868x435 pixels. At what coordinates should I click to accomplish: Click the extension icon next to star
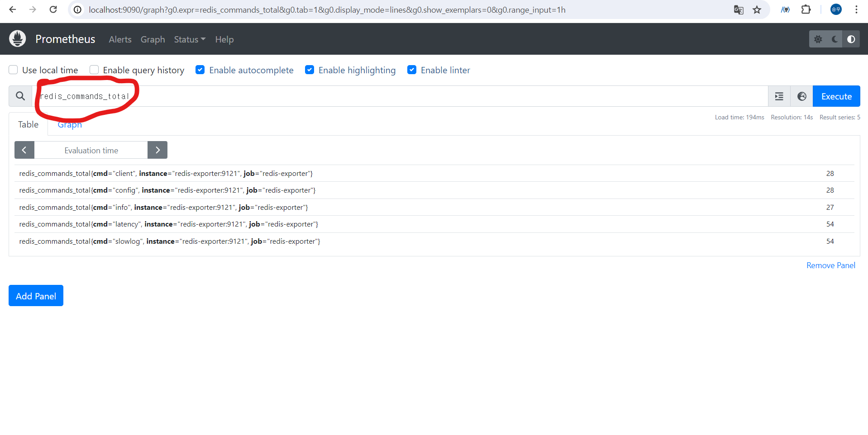click(786, 9)
